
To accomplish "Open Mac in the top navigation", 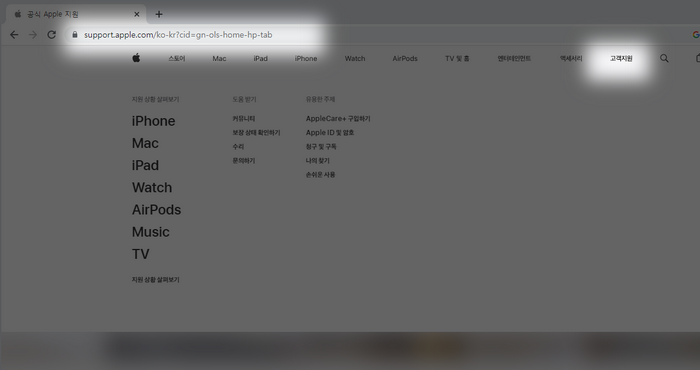I will (x=219, y=58).
